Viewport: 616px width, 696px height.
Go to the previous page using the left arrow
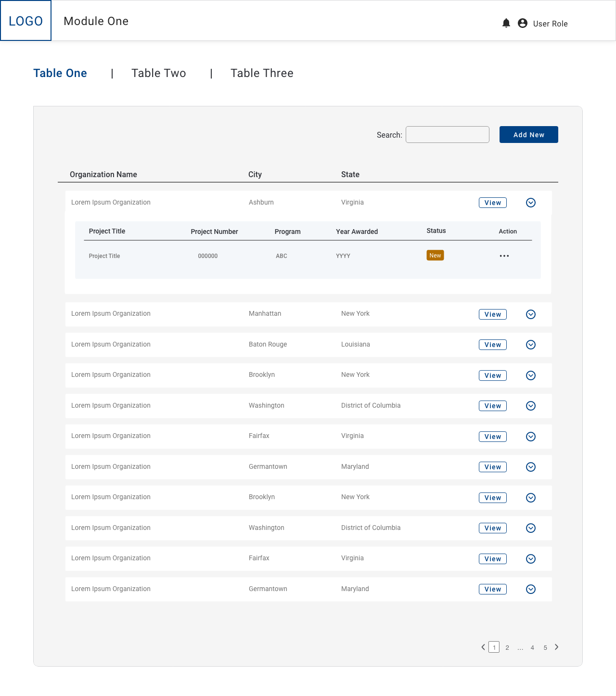tap(483, 647)
